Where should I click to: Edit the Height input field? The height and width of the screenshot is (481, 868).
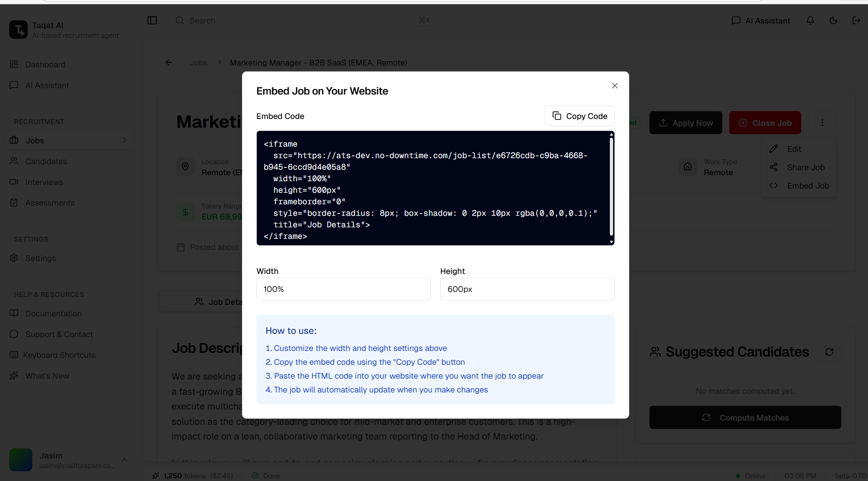[527, 289]
